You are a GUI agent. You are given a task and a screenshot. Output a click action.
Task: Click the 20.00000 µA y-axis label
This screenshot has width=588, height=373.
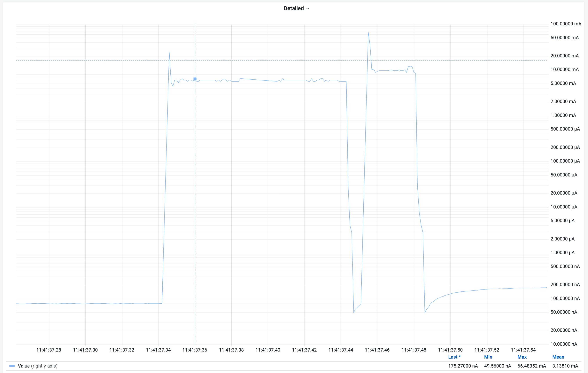564,193
